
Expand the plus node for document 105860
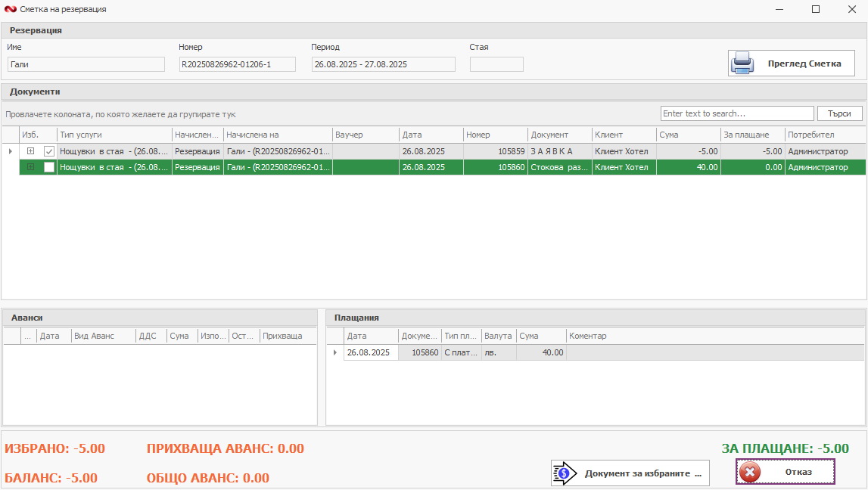(31, 167)
